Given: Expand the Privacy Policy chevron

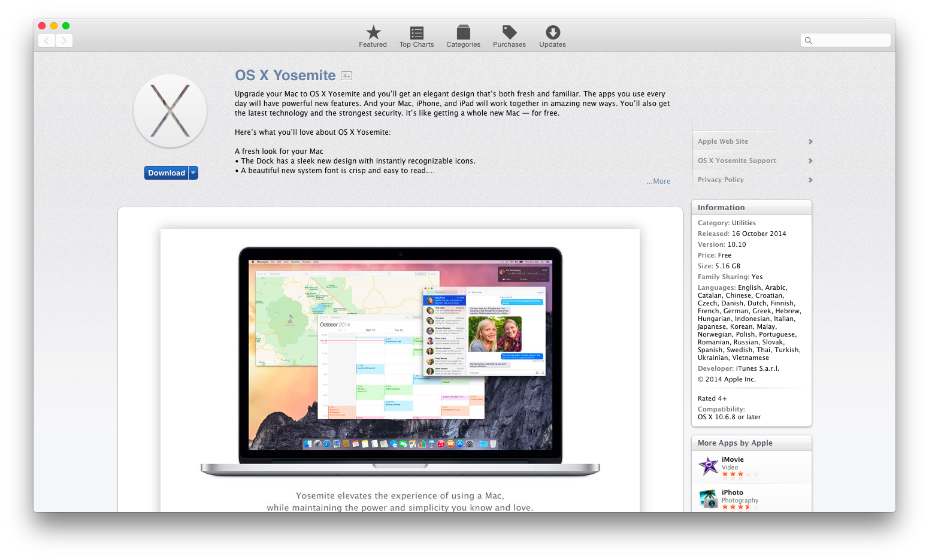Looking at the screenshot, I should pyautogui.click(x=810, y=180).
